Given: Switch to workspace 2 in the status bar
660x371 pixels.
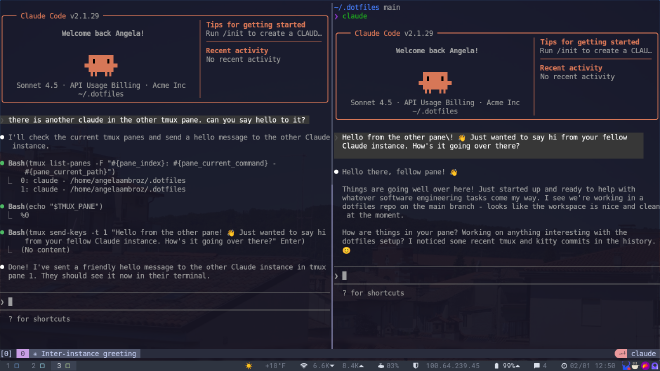Looking at the screenshot, I should pos(38,366).
